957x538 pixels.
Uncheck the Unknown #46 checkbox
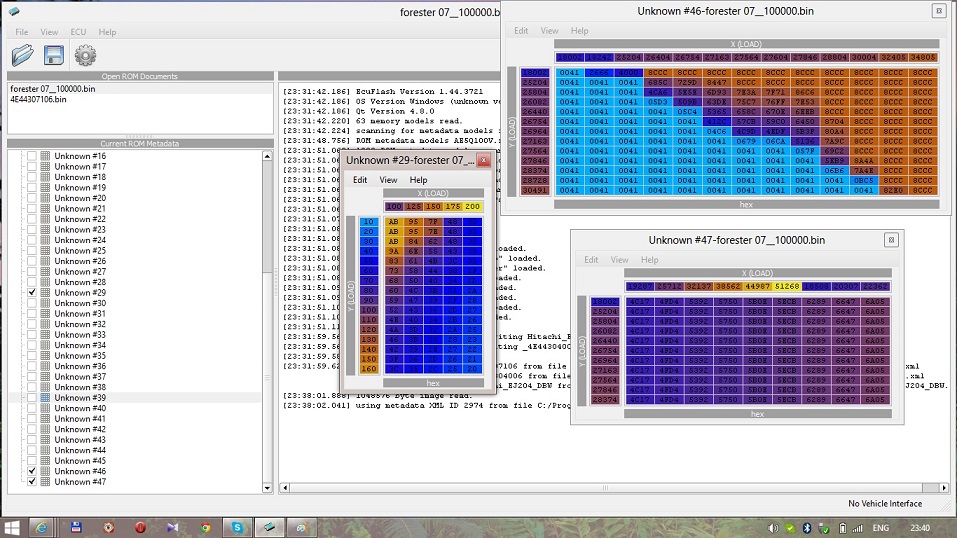pyautogui.click(x=32, y=471)
